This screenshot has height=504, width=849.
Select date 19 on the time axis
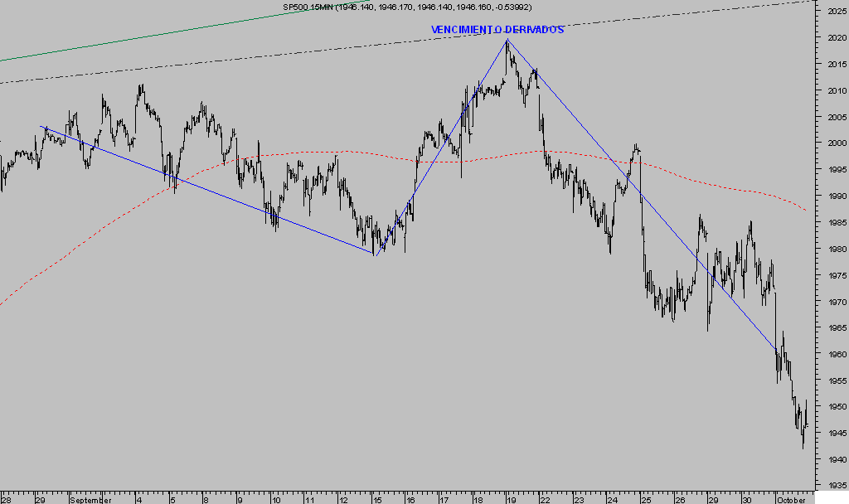pos(510,500)
